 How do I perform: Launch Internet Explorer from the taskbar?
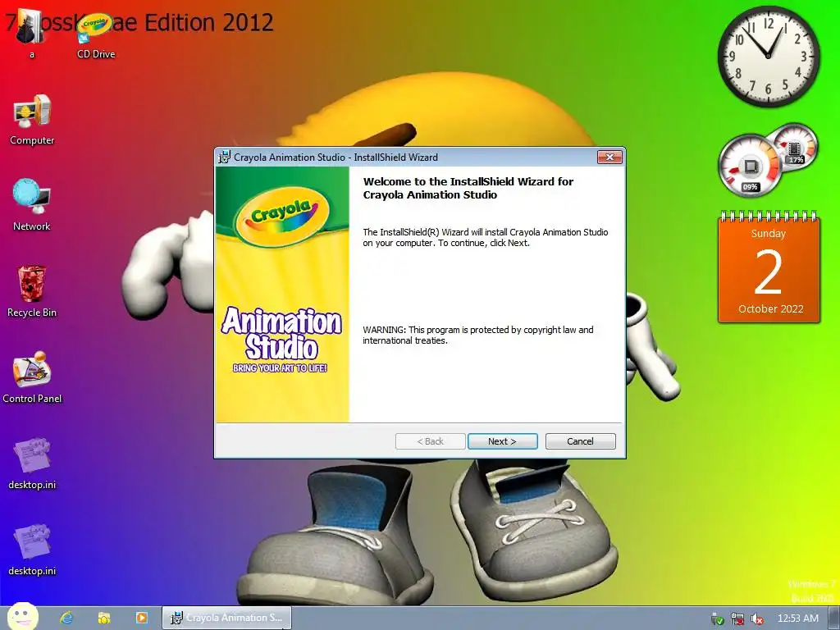coord(66,618)
